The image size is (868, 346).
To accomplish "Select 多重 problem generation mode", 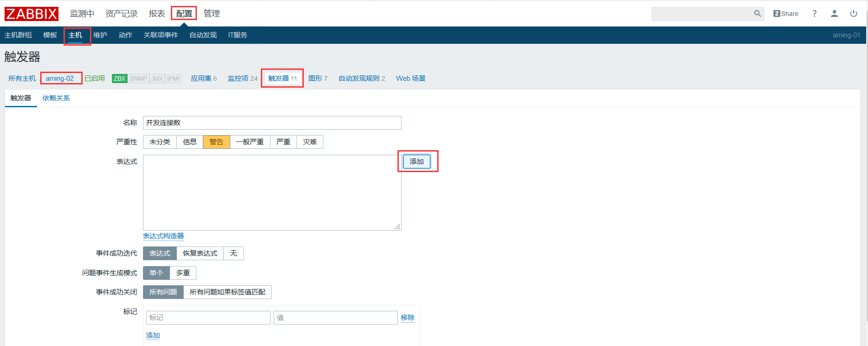I will (x=183, y=273).
